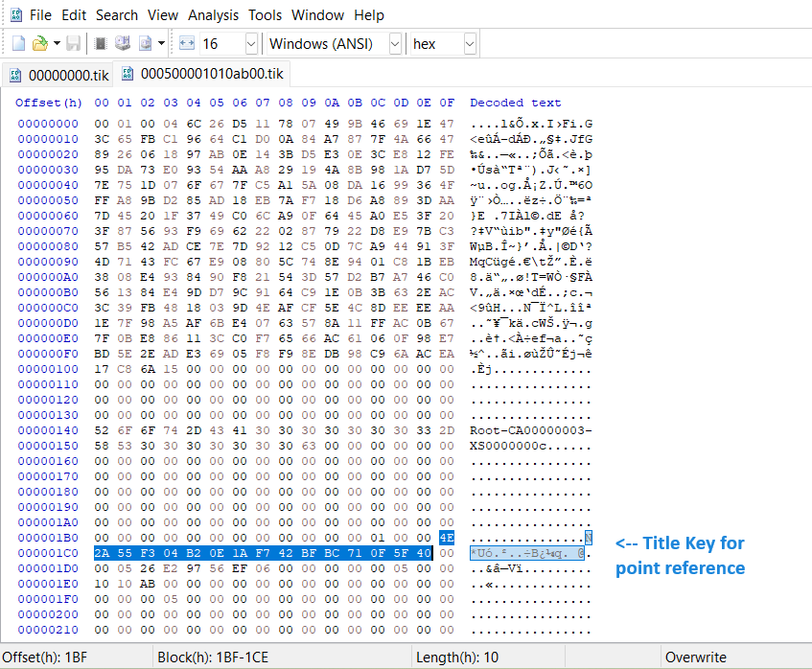This screenshot has height=669, width=812.
Task: Click the hex offset base field
Action: 437,44
